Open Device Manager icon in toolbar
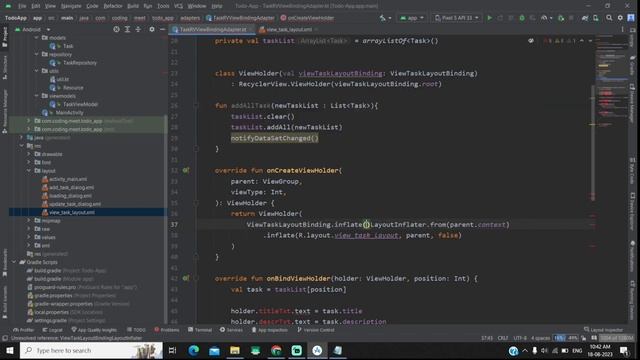This screenshot has height=360, width=640. (x=596, y=18)
